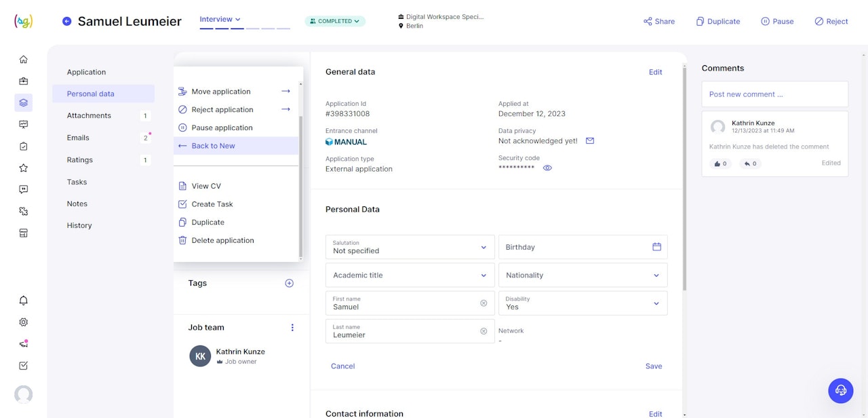
Task: Open the Birthday calendar picker
Action: point(656,247)
